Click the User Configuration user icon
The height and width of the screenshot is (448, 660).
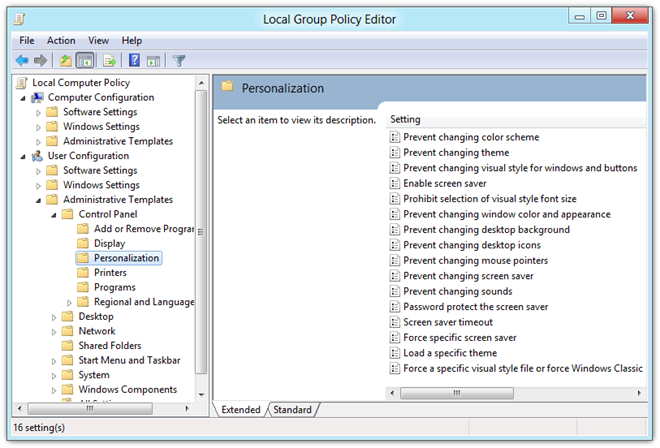pos(37,156)
